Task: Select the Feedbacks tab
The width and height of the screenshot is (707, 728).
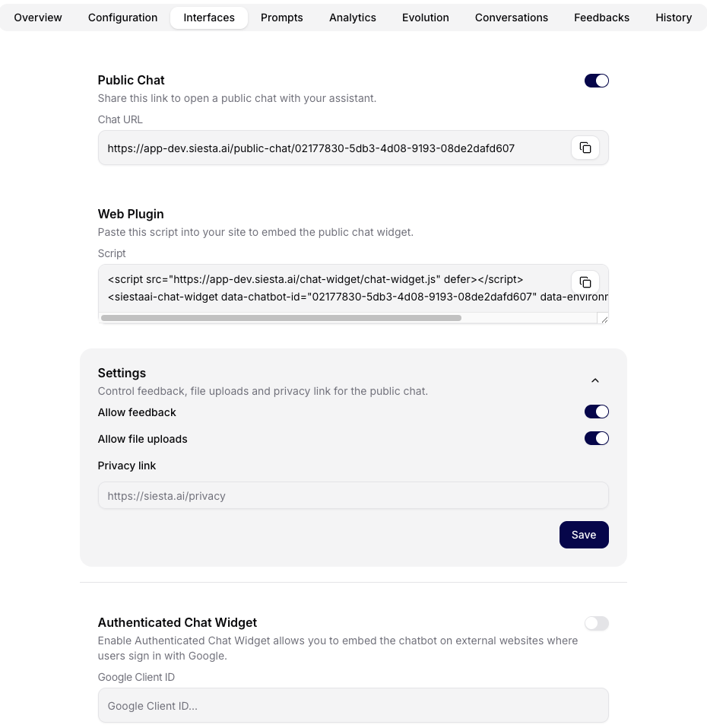Action: [601, 17]
